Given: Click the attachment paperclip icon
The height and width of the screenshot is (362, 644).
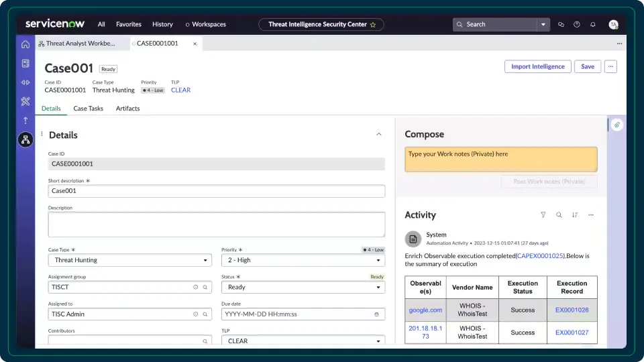Looking at the screenshot, I should point(617,125).
